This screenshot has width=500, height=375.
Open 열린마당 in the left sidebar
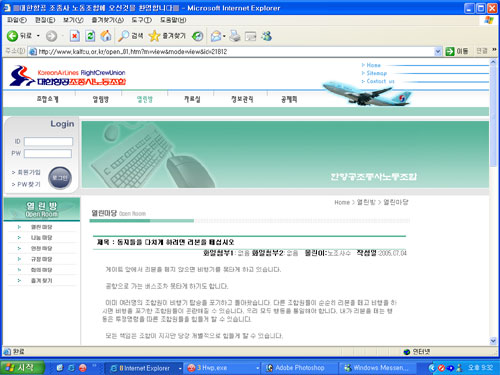41,227
